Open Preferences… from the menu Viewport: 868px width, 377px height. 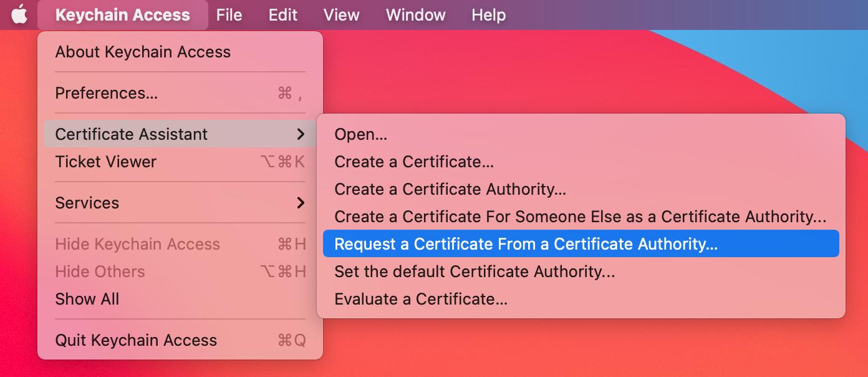coord(180,93)
